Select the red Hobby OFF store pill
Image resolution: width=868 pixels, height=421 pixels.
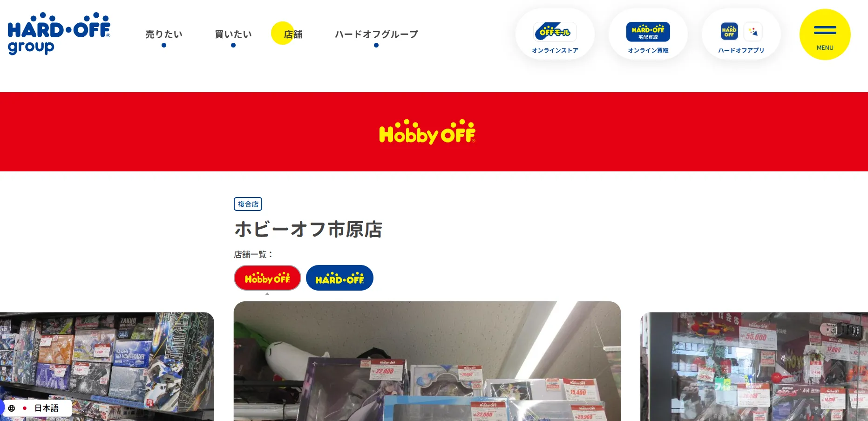pyautogui.click(x=267, y=278)
